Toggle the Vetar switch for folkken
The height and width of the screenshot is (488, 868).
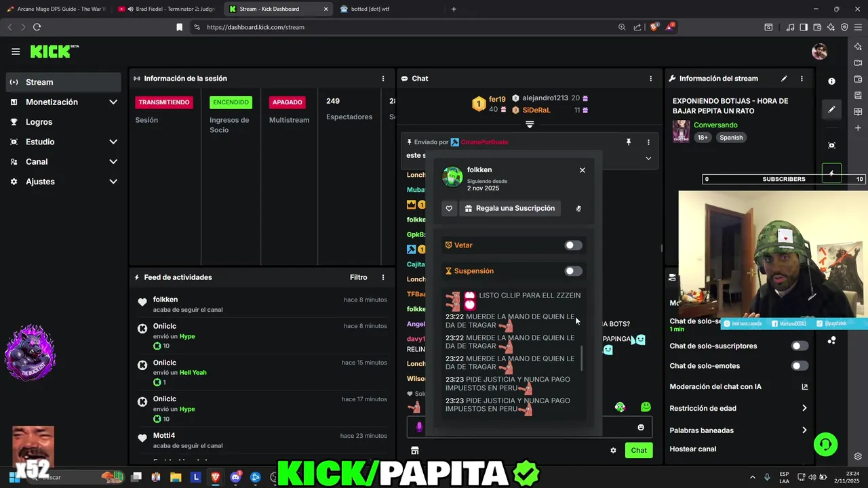[x=573, y=245]
